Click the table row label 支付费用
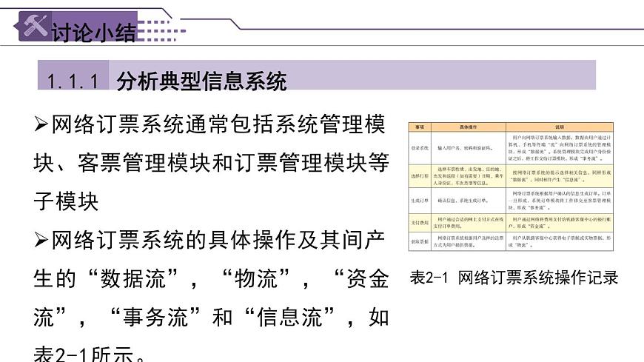Screen dimensions: 644x362 tap(420, 223)
